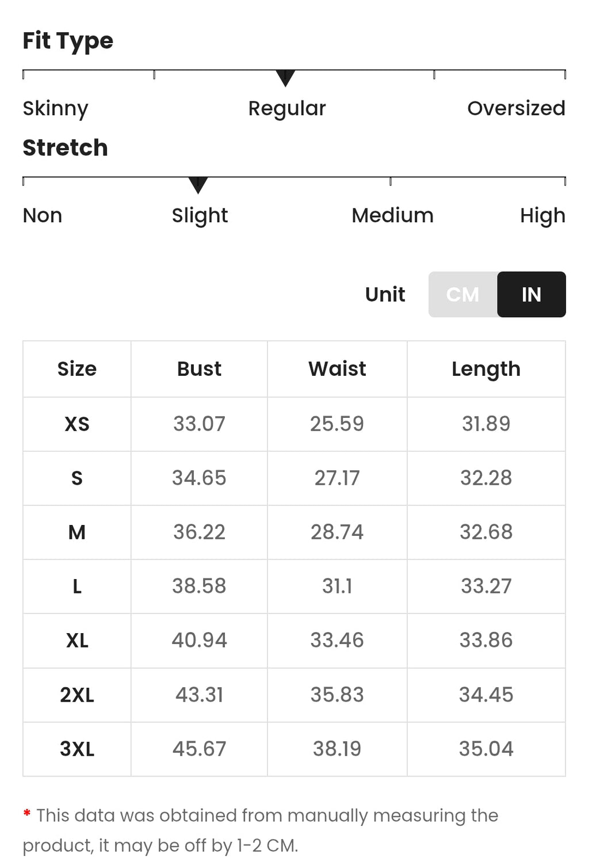589x868 pixels.
Task: Click XL bust value 40.94
Action: pos(199,640)
